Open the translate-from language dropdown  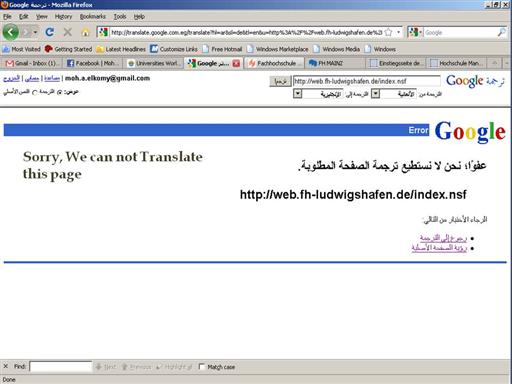(x=375, y=94)
